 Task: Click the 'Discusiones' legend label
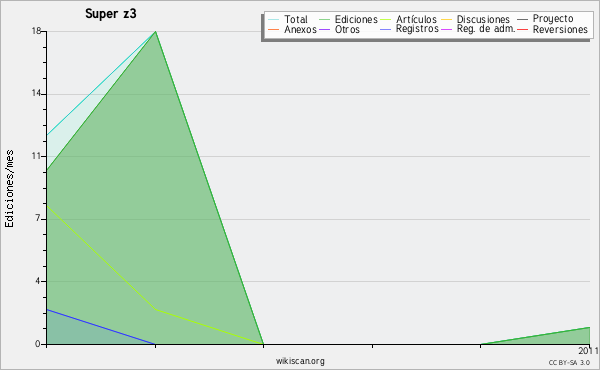tap(483, 19)
